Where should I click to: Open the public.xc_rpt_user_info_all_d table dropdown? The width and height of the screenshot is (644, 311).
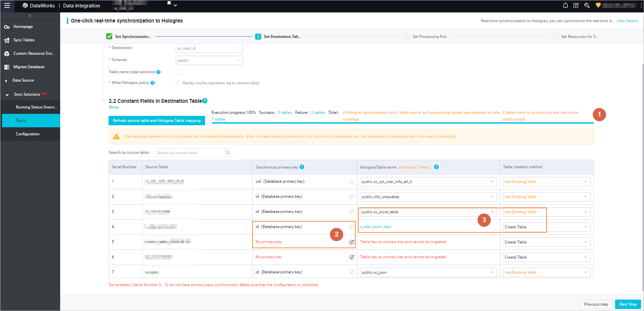coord(428,182)
